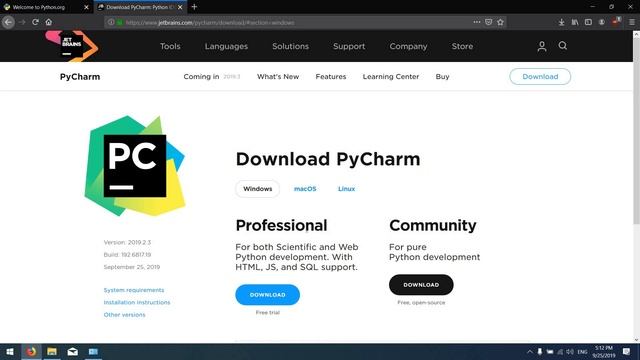Bookmark this page with the star icon

tap(500, 22)
